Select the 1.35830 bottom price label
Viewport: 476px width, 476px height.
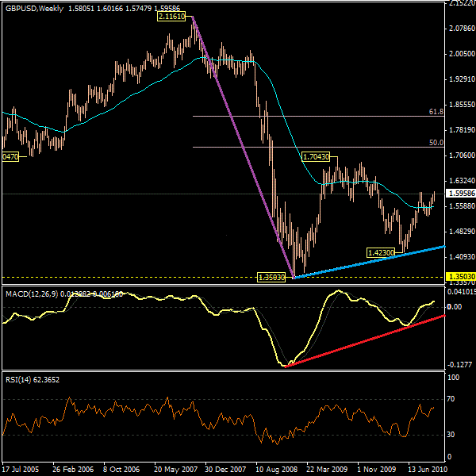[x=271, y=277]
